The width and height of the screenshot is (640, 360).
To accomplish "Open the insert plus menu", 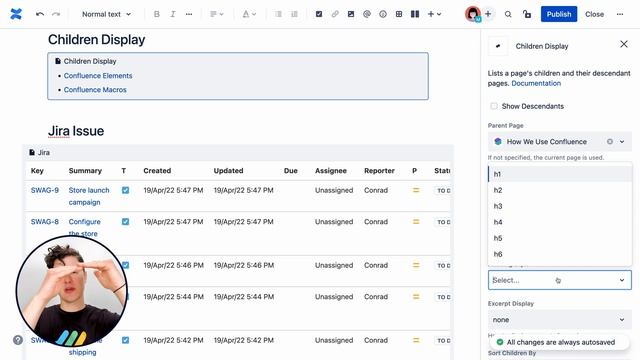I will [434, 14].
